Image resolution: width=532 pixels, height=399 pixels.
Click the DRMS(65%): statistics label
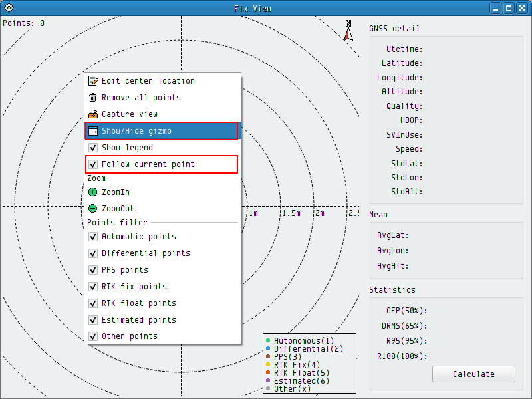[x=404, y=326]
